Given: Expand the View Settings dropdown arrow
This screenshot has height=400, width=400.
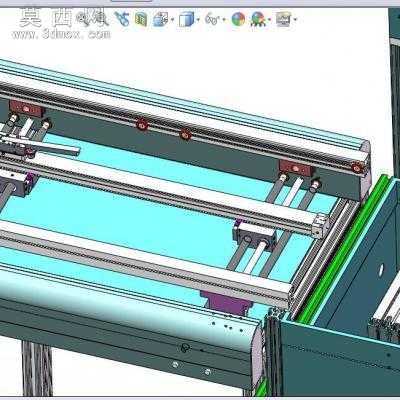Looking at the screenshot, I should pyautogui.click(x=295, y=20).
